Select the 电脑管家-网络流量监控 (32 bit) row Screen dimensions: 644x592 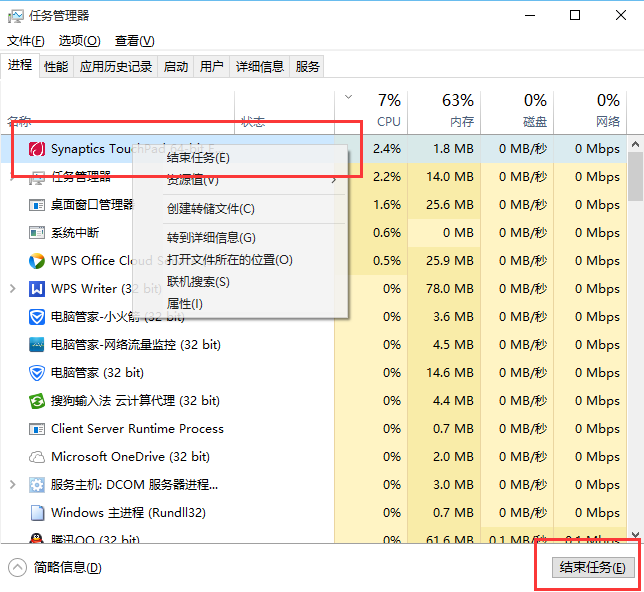point(314,345)
